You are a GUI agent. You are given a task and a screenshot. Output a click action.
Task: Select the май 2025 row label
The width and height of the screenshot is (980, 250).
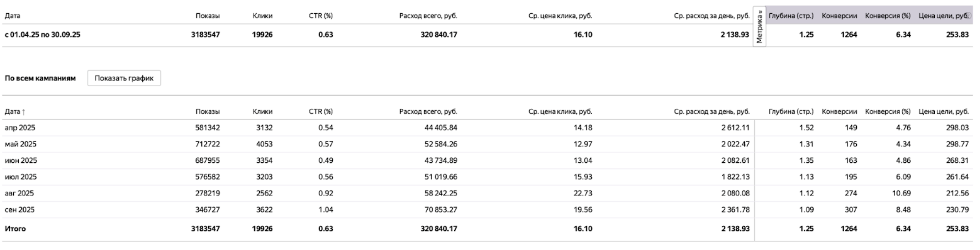(x=21, y=144)
